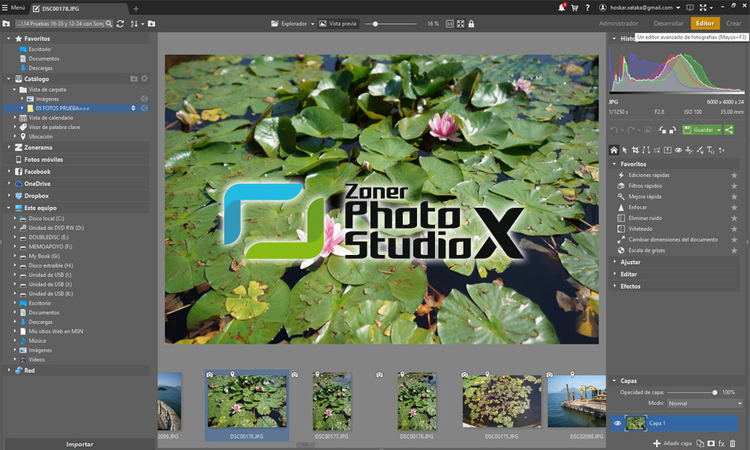Toggle favorite star for Ediciones rápidas
750x450 pixels.
tap(734, 175)
